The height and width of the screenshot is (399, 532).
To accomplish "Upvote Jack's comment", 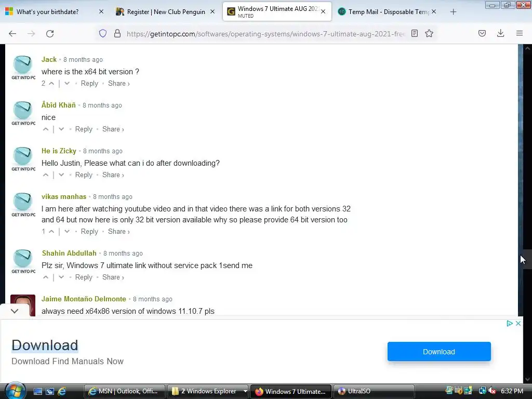I will tap(51, 84).
